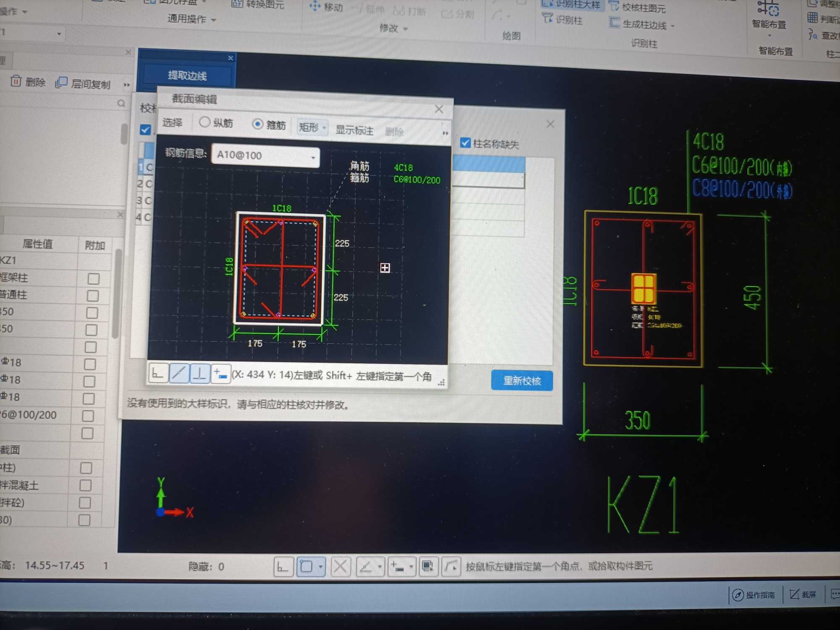Viewport: 840px width, 630px height.
Task: Open rectangle tool dropdown arrow in status bar
Action: pos(320,567)
